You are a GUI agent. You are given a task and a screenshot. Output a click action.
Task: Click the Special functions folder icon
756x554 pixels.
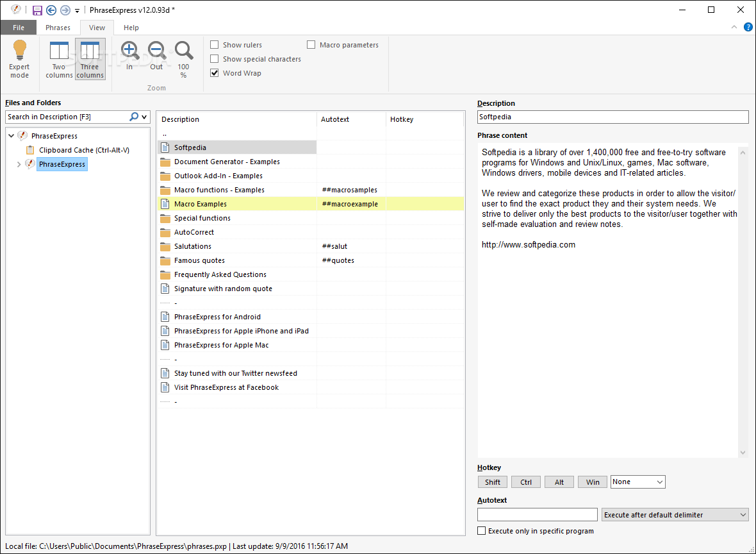click(165, 218)
